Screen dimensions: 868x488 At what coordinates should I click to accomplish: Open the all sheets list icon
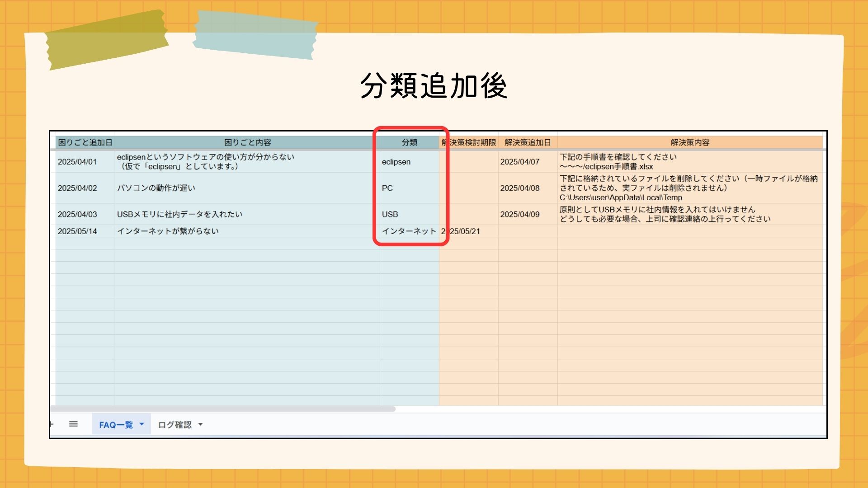click(73, 424)
